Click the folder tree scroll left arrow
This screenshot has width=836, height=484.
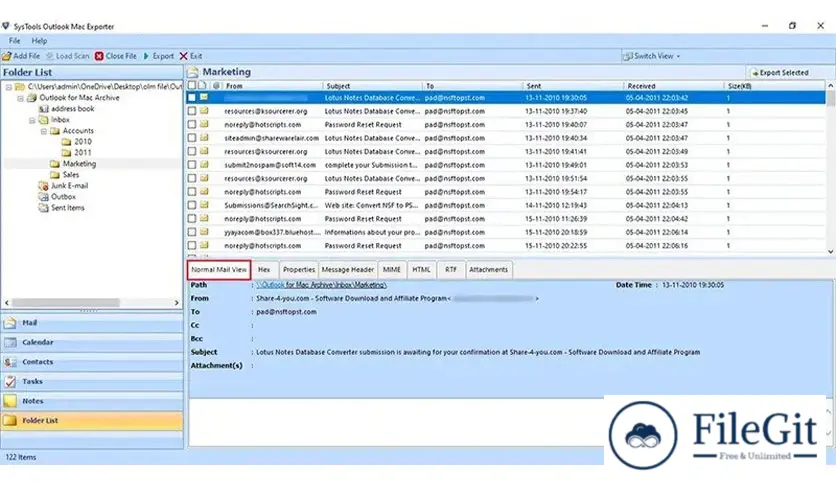coord(7,303)
